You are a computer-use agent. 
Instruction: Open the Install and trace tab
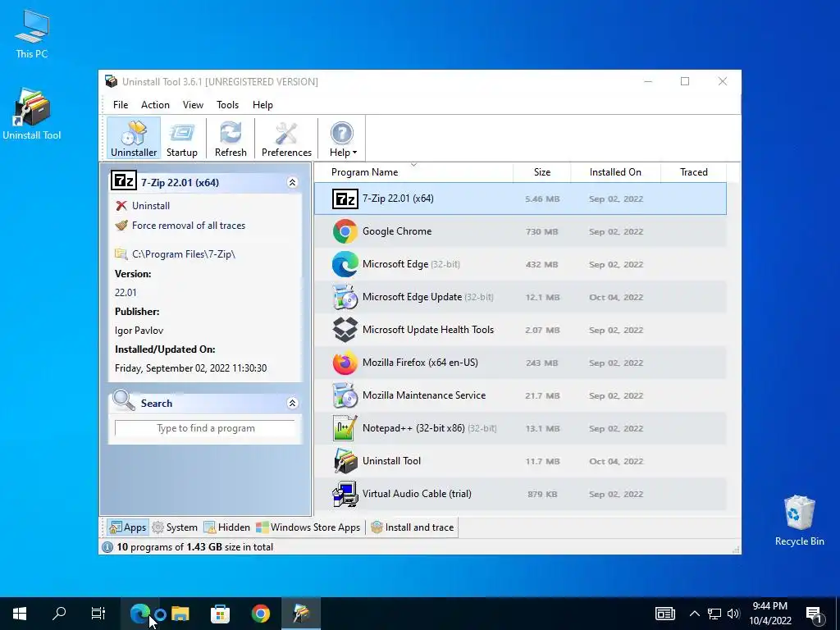(413, 527)
